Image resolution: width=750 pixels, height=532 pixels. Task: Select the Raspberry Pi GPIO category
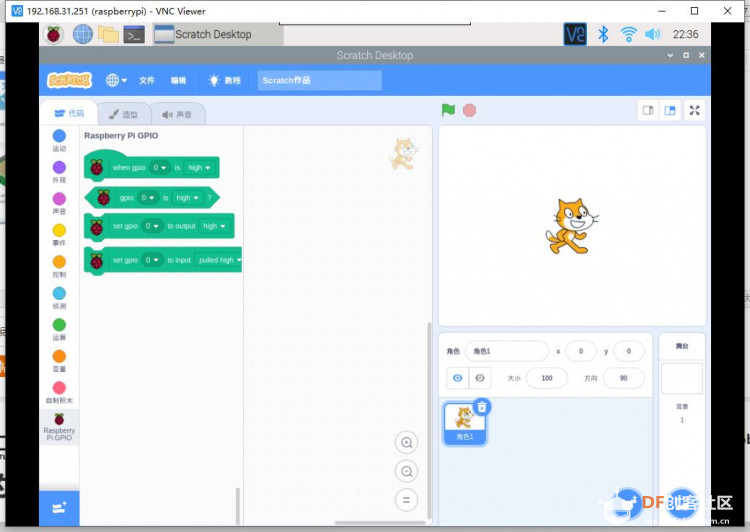click(x=59, y=427)
